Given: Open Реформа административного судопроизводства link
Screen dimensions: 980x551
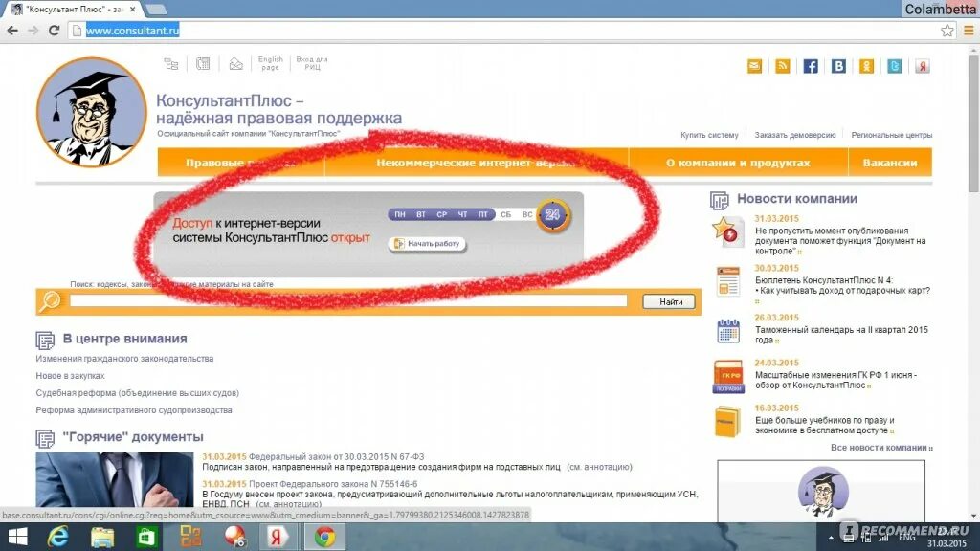Looking at the screenshot, I should [x=134, y=410].
